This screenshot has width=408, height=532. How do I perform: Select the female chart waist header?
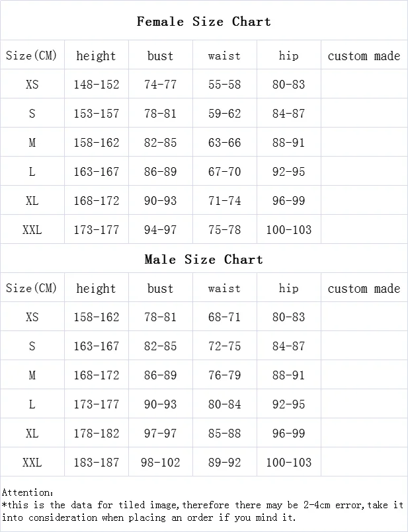pos(225,56)
